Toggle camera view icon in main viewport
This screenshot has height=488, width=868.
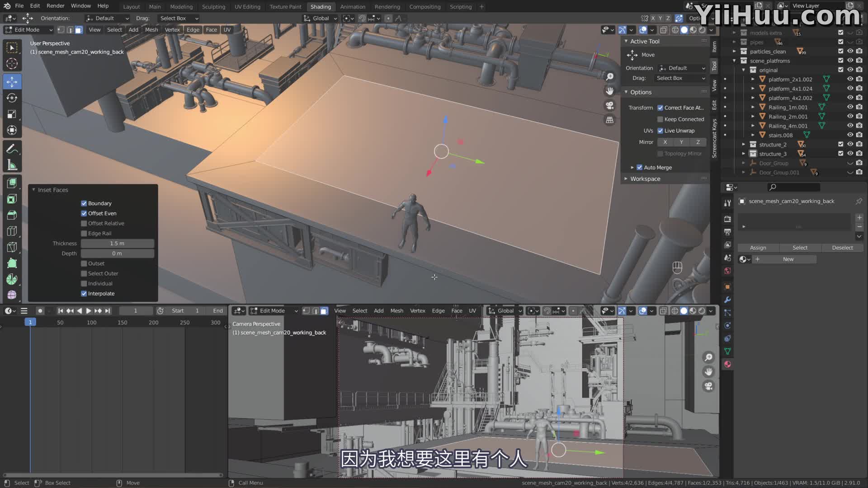610,105
